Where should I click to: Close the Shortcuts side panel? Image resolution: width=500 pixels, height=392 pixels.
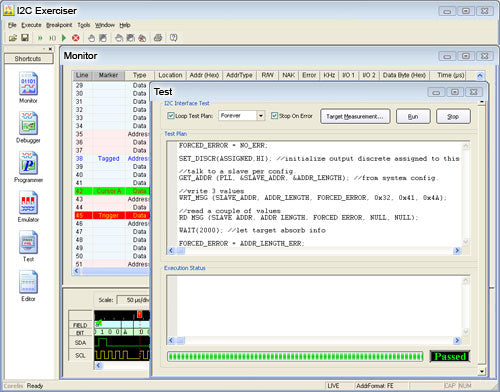50,49
